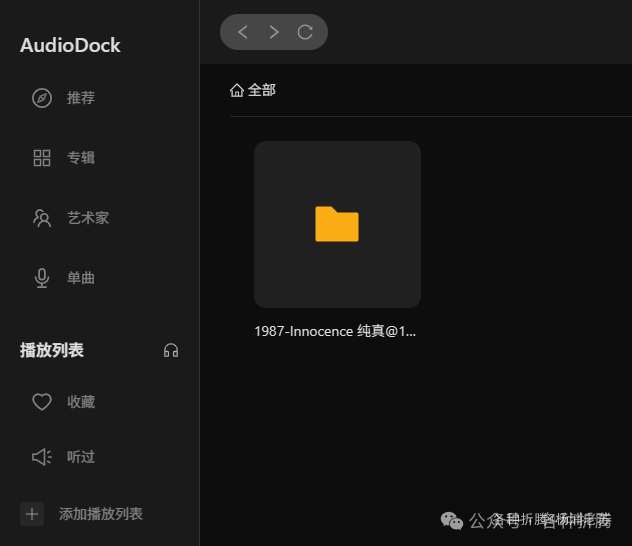Reload using the refresh icon
The width and height of the screenshot is (632, 546).
305,32
